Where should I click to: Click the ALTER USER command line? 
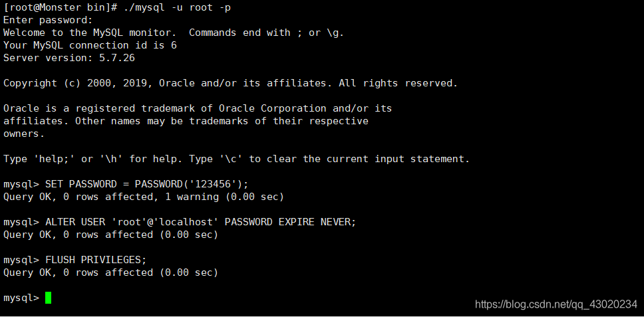pos(180,222)
